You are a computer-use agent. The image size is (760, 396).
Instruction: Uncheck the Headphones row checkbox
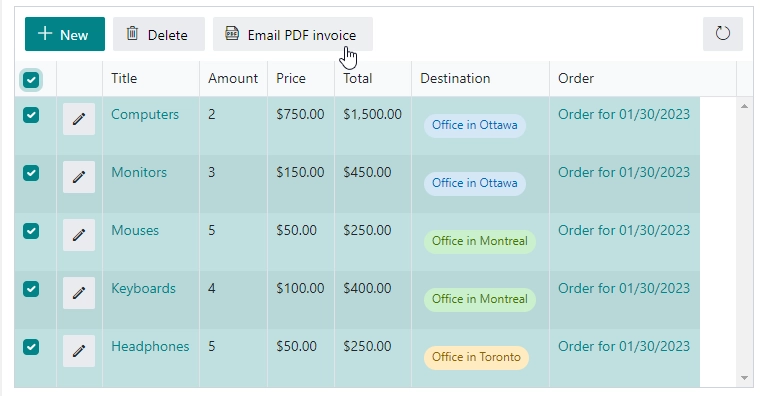pyautogui.click(x=31, y=347)
